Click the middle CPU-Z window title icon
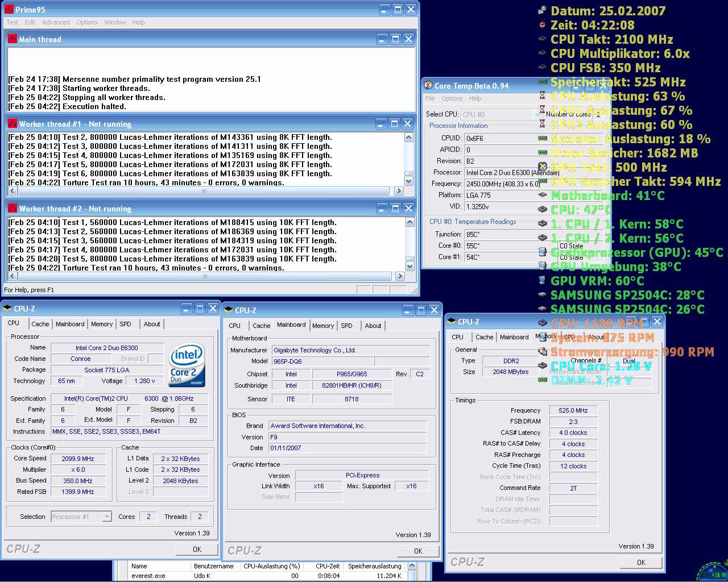The height and width of the screenshot is (582, 728). coord(229,310)
